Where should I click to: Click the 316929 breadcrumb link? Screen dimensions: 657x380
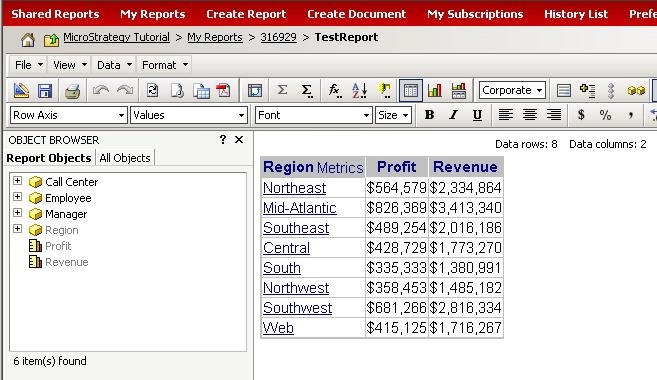278,37
